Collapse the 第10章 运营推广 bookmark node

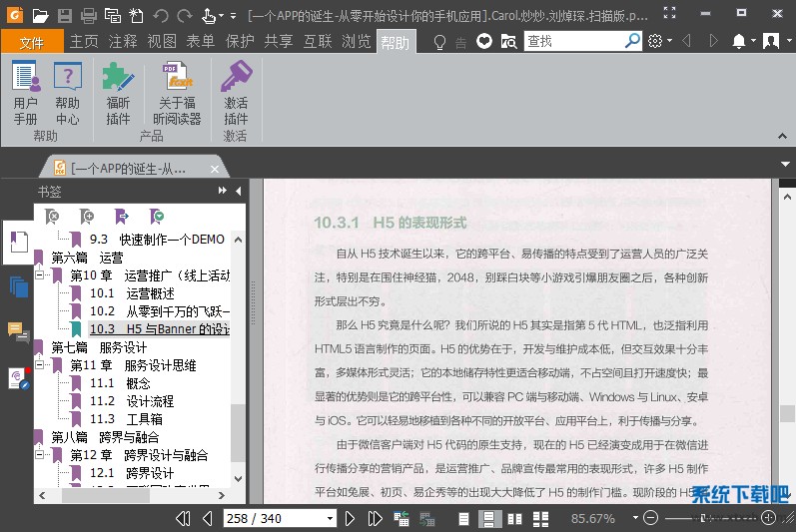[x=40, y=275]
